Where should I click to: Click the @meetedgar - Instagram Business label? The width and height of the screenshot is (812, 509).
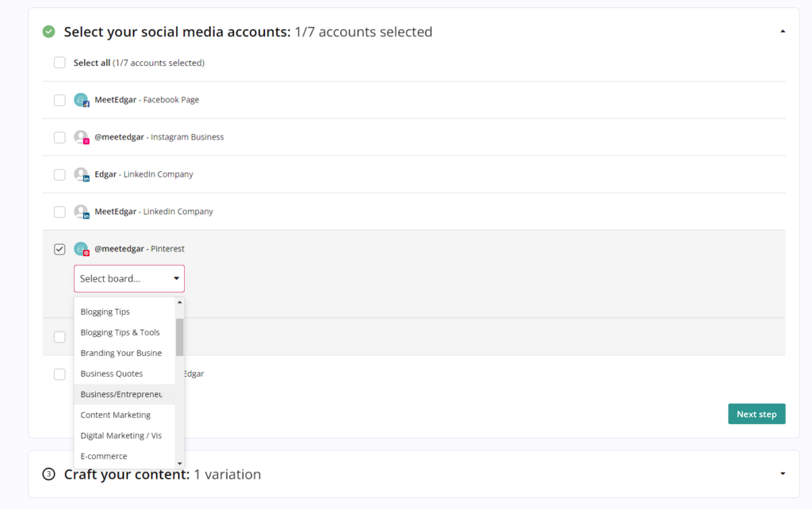159,136
